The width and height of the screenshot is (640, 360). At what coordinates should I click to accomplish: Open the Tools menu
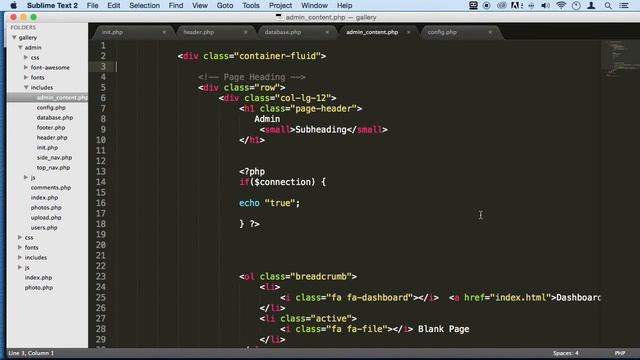pos(251,6)
